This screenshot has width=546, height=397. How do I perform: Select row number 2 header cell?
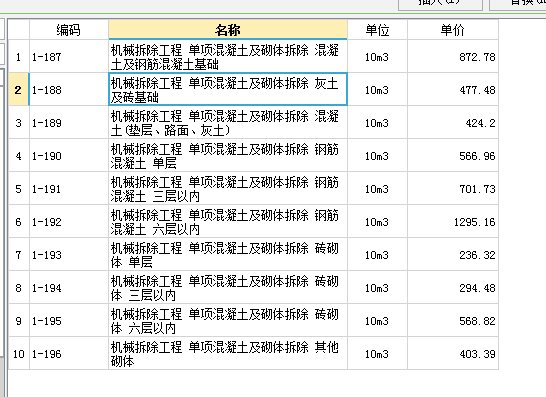click(18, 89)
